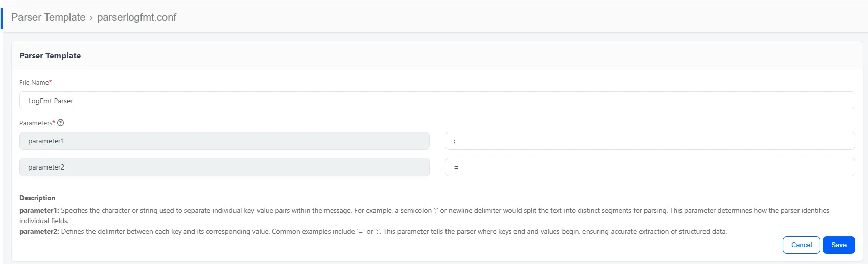Save the parser template
Image resolution: width=868 pixels, height=264 pixels.
pyautogui.click(x=838, y=245)
